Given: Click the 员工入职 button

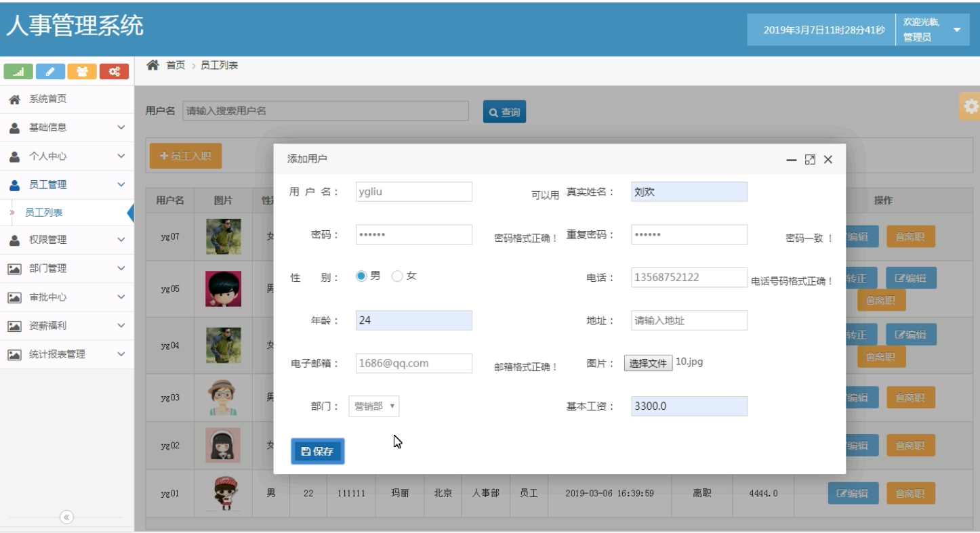Looking at the screenshot, I should (x=186, y=156).
